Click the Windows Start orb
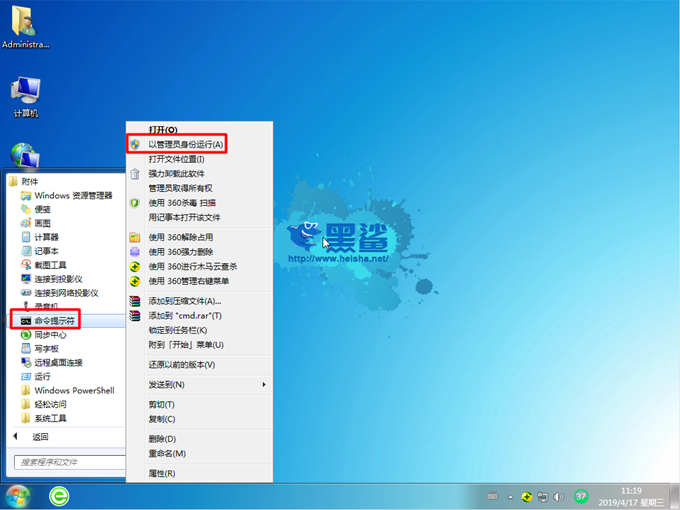Viewport: 680px width, 510px height. point(17,496)
